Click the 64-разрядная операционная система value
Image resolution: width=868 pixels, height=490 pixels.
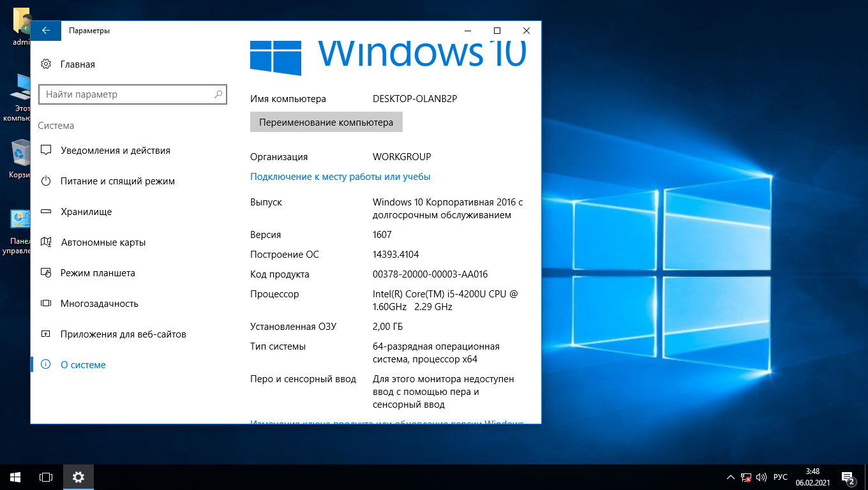click(x=436, y=353)
